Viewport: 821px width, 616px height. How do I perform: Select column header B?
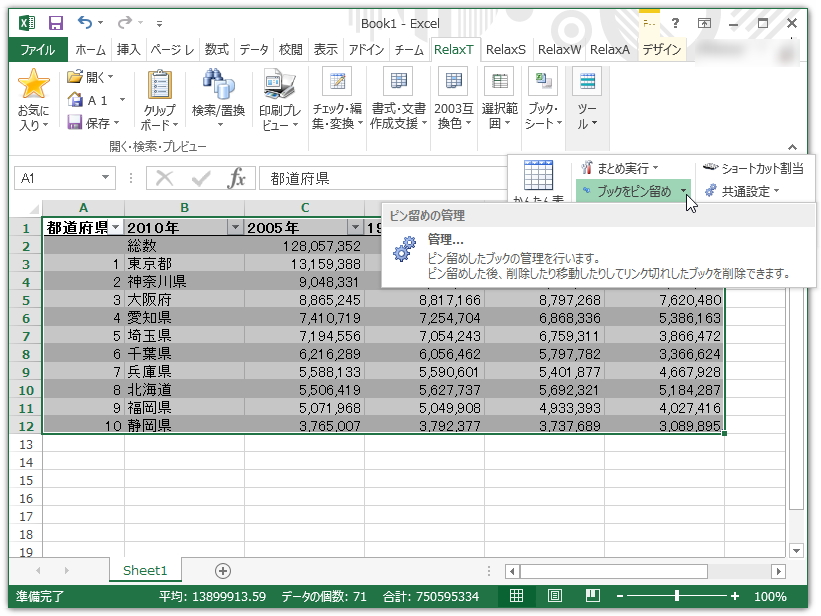pyautogui.click(x=184, y=208)
